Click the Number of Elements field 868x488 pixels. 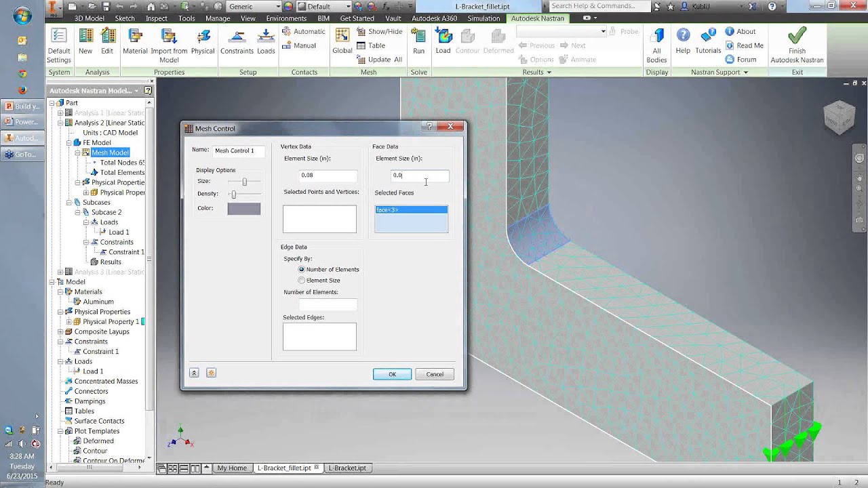pos(328,305)
